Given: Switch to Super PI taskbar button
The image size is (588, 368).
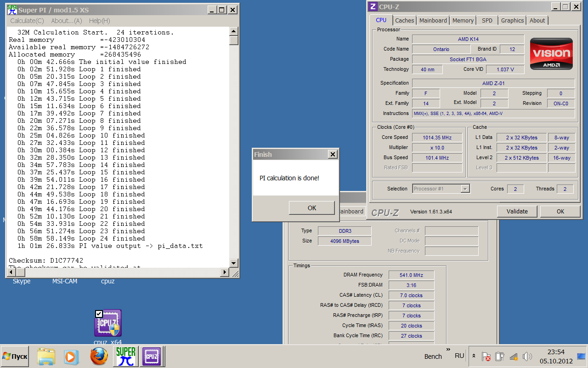Looking at the screenshot, I should [x=125, y=356].
